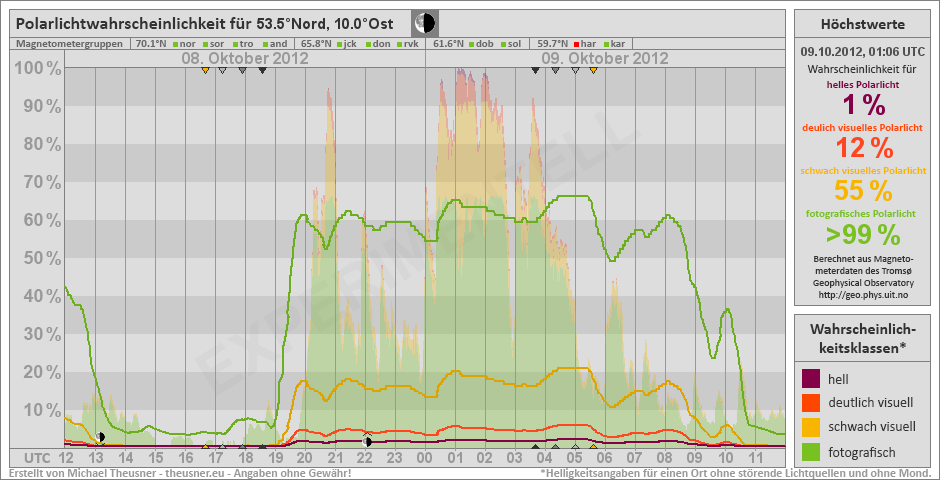Click the '08. Oktober 2012' date heading
Screen dimensions: 940x480
(244, 58)
